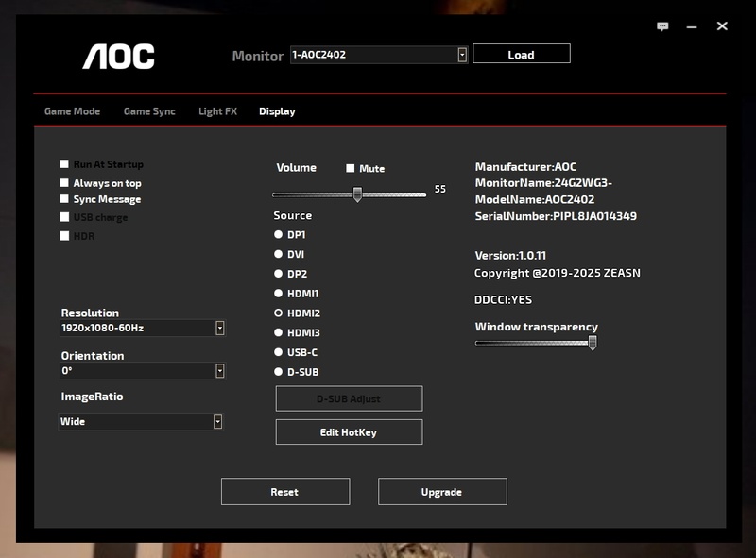Click the Manufacturer:AOC text
Viewport: 756px width, 558px height.
click(525, 167)
